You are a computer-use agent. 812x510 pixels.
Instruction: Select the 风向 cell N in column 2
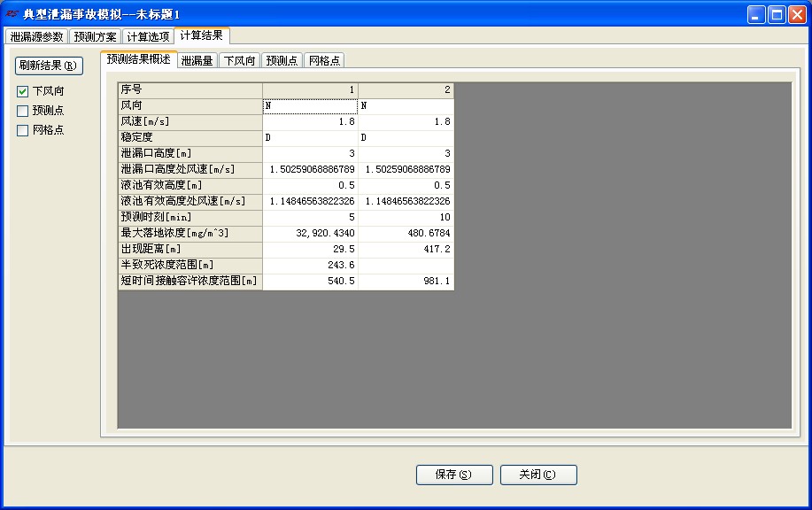(406, 105)
